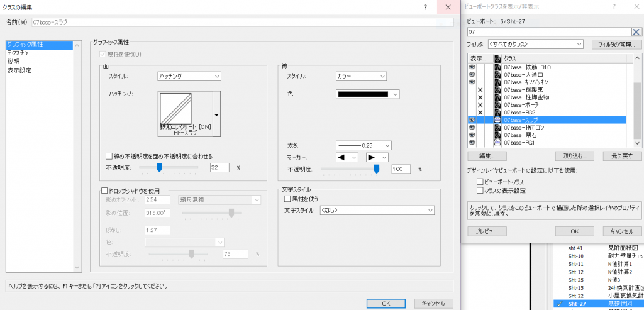This screenshot has height=310, width=644.
Task: Enable 線の不透明度を面の不透明度に合わせる checkbox
Action: pos(109,156)
